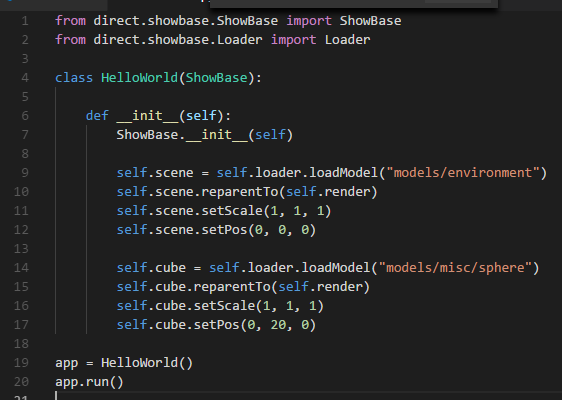This screenshot has width=562, height=400.
Task: Place cursor in the app.run() call
Action: click(89, 382)
